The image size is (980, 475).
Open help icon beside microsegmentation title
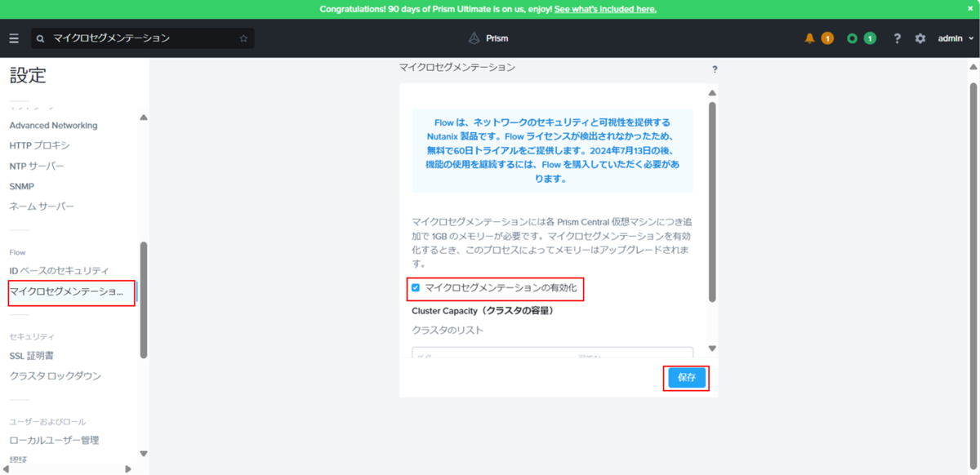coord(715,69)
